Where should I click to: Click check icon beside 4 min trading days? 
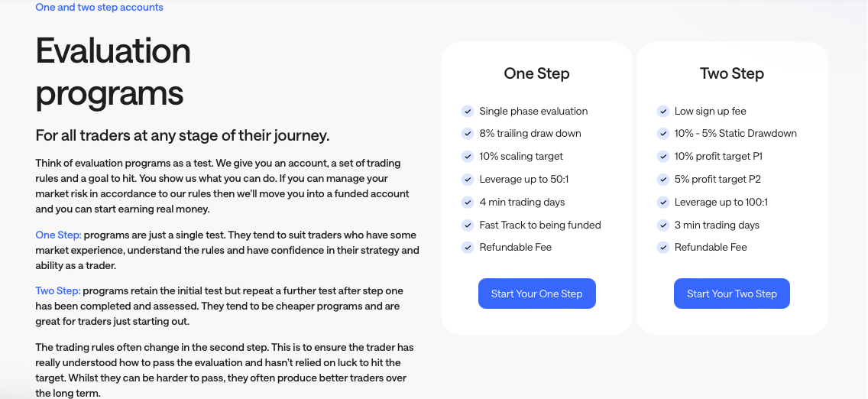tap(468, 202)
